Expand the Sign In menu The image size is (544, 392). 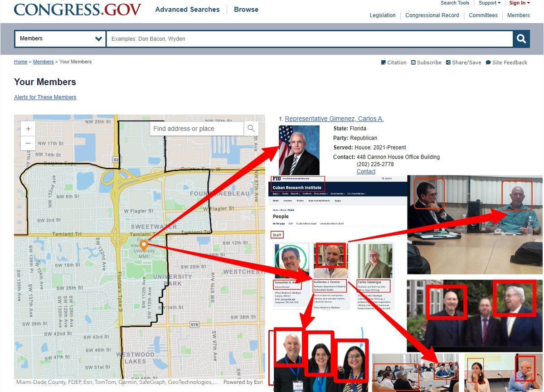click(x=520, y=3)
